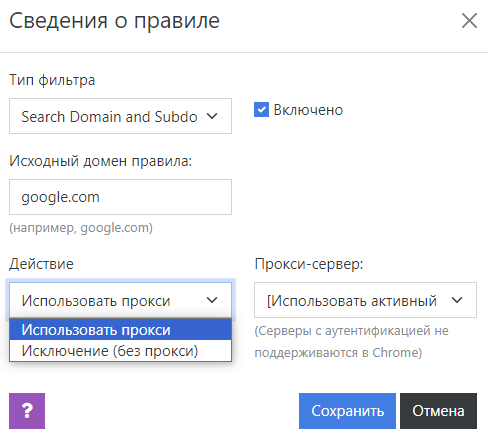Click the Сведения о правиле dialog title

point(114,21)
